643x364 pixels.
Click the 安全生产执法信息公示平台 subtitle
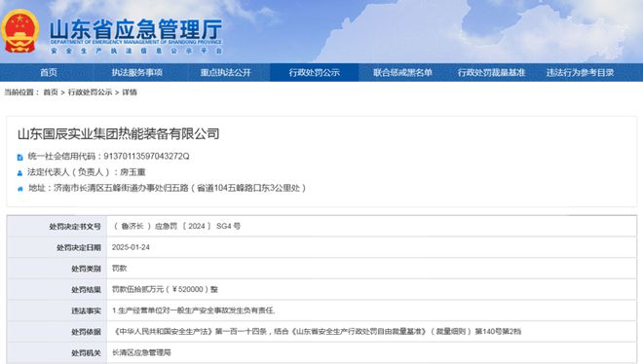click(136, 52)
